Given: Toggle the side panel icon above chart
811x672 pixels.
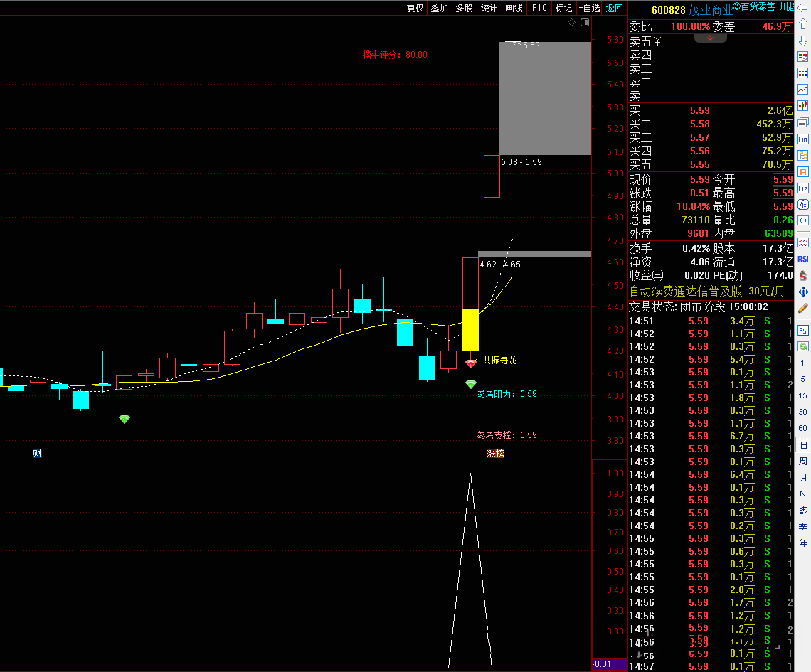Looking at the screenshot, I should 585,23.
